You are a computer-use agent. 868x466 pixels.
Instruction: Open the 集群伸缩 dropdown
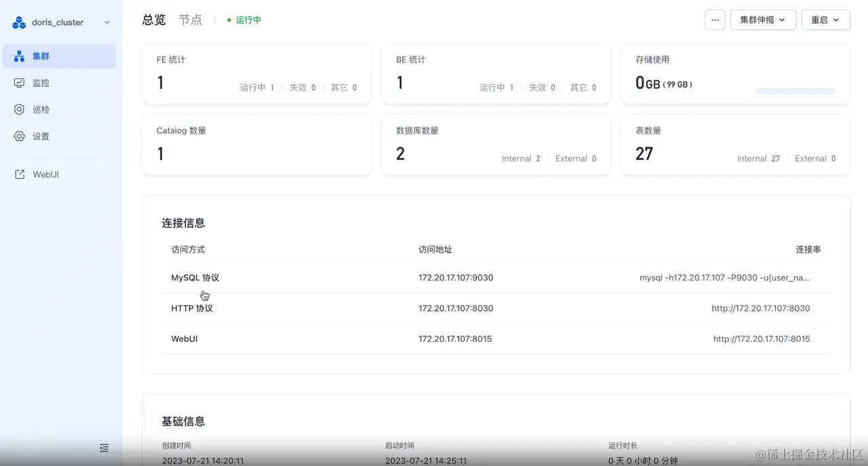coord(763,20)
